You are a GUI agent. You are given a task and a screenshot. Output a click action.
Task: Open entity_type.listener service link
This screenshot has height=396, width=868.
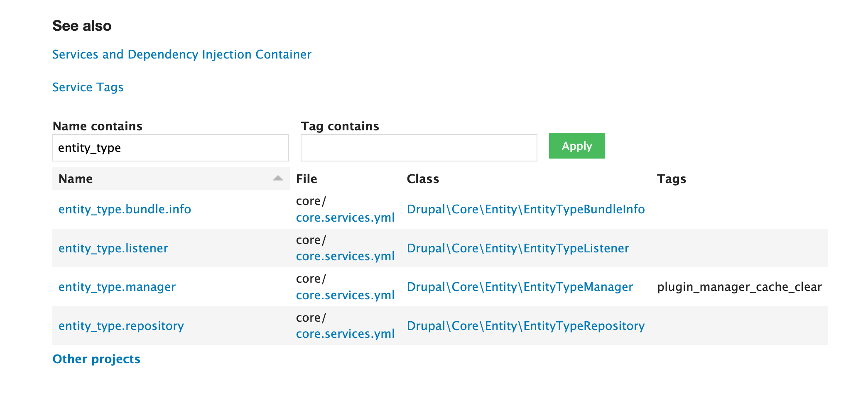pyautogui.click(x=113, y=248)
